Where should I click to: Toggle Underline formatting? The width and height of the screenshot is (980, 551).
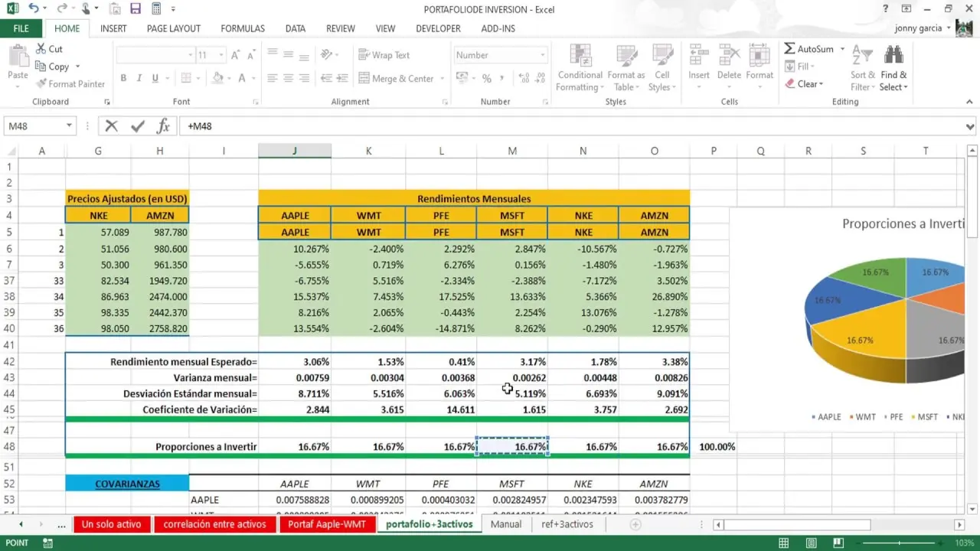[x=155, y=78]
